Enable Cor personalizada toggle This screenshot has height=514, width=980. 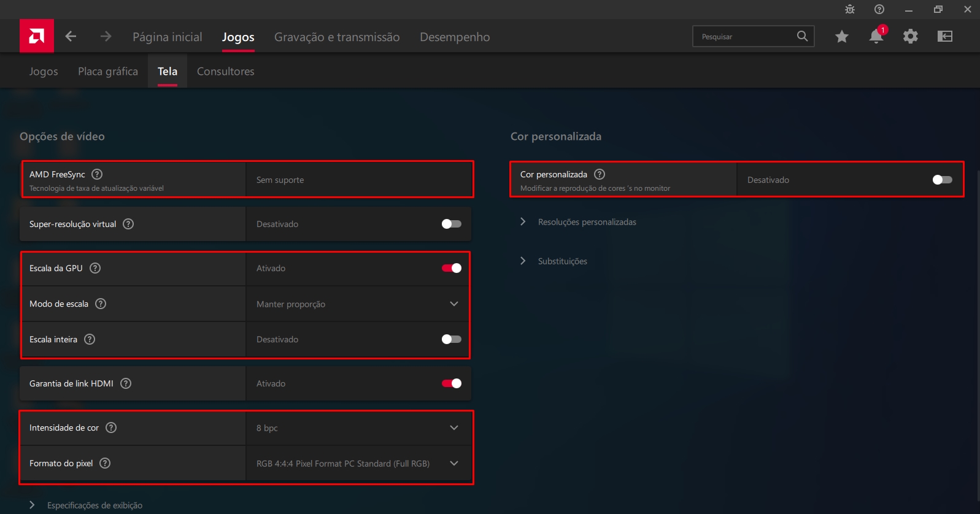click(x=943, y=180)
